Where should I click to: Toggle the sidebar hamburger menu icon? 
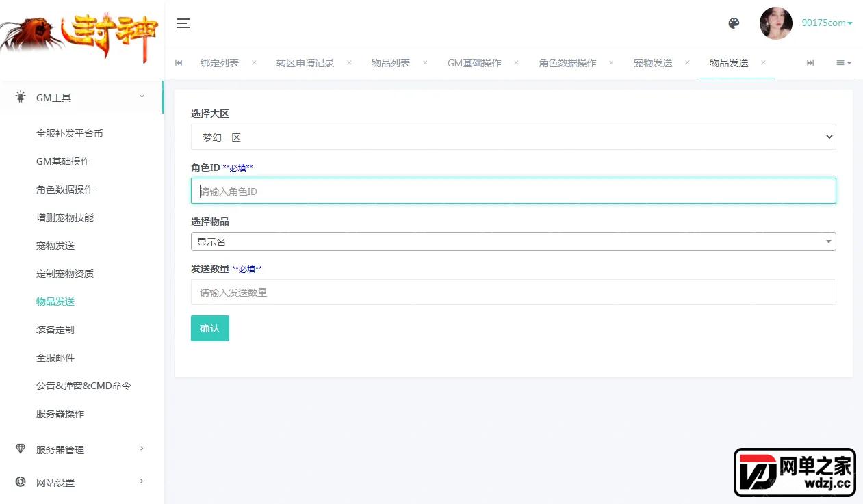(x=183, y=23)
